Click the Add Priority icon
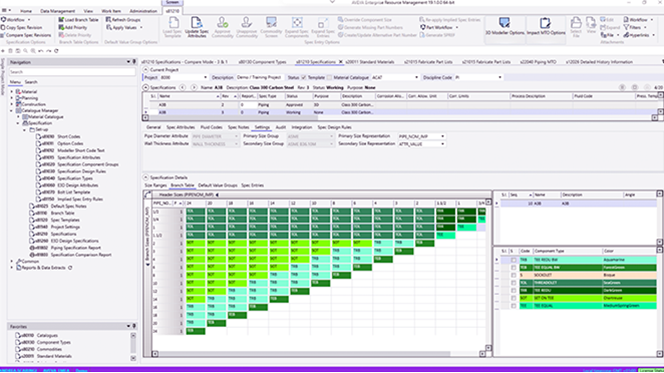The width and height of the screenshot is (664, 373). 61,27
